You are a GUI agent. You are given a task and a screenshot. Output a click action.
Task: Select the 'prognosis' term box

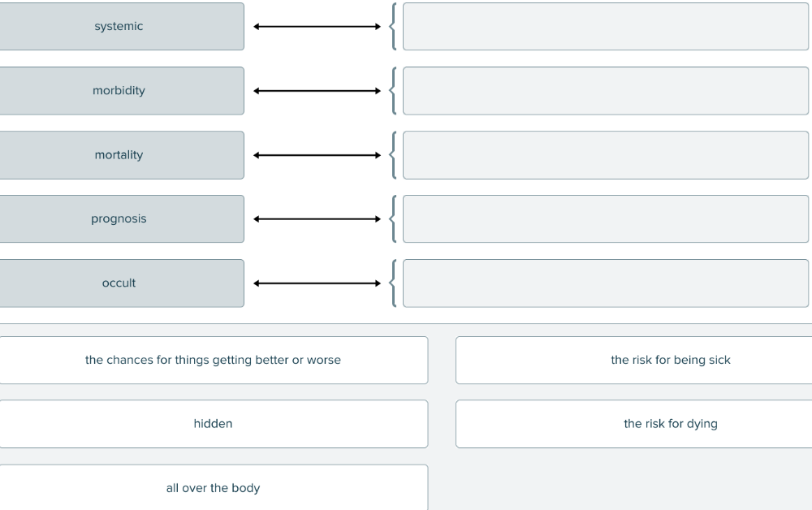pyautogui.click(x=120, y=219)
